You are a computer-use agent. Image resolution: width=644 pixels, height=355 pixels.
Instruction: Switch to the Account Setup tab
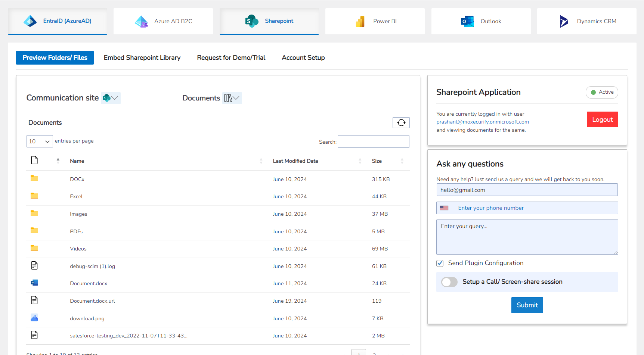(303, 57)
